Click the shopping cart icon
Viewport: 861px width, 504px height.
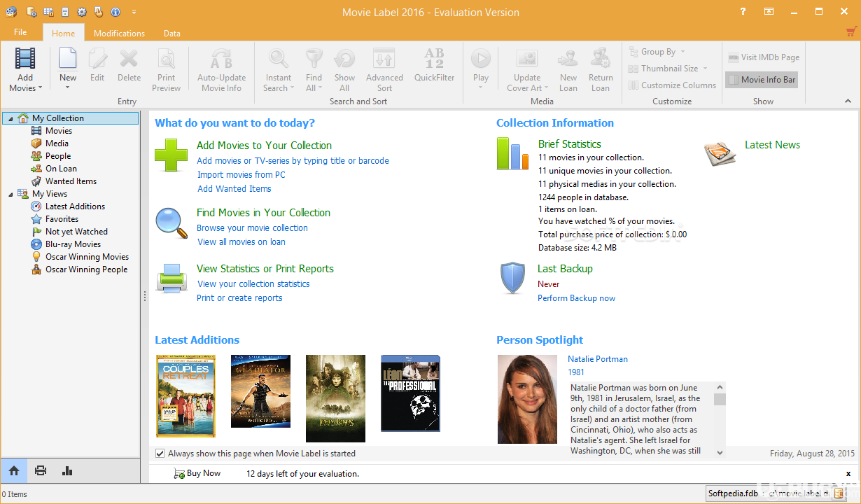click(x=851, y=32)
